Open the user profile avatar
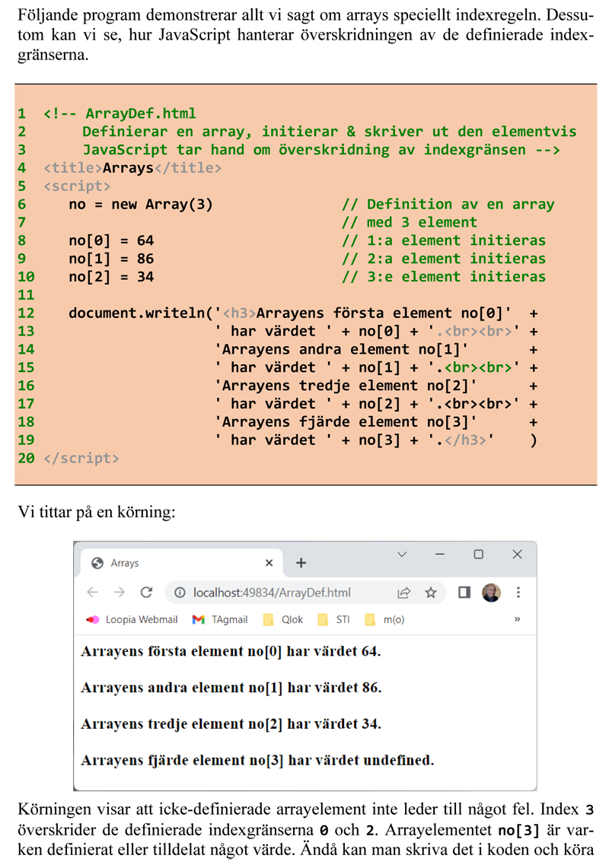Image resolution: width=609 pixels, height=868 pixels. 491,593
